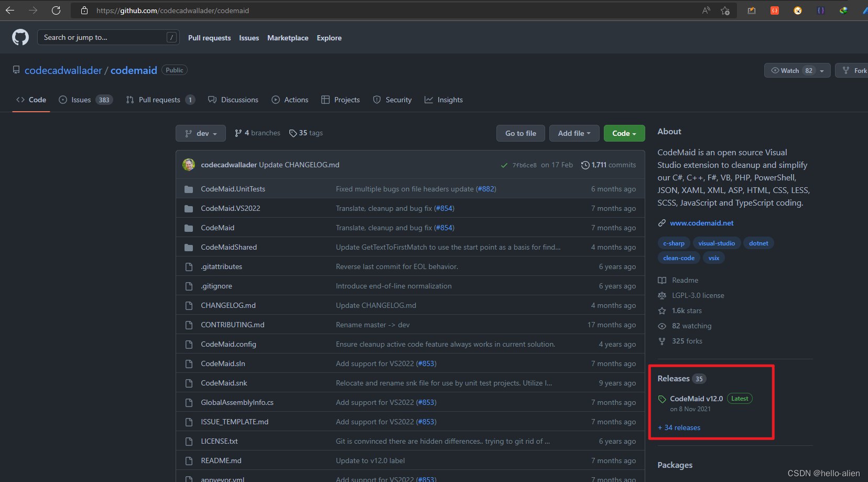Viewport: 868px width, 482px height.
Task: Click the star icon beside 1.6k stars
Action: coord(662,310)
